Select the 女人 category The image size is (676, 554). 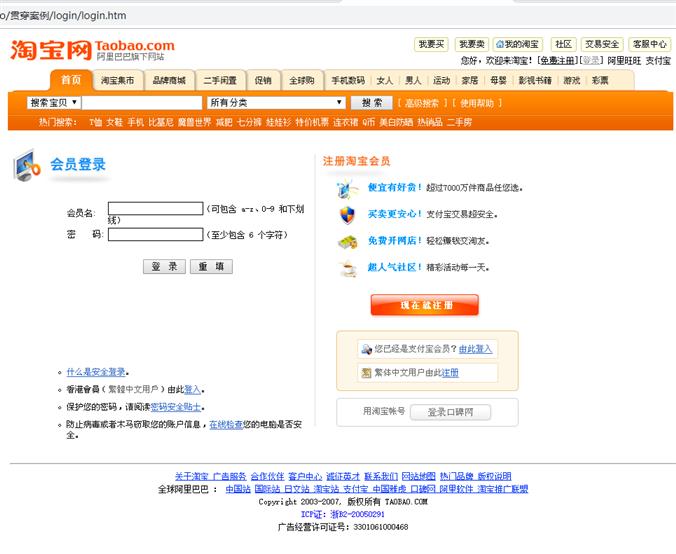385,81
